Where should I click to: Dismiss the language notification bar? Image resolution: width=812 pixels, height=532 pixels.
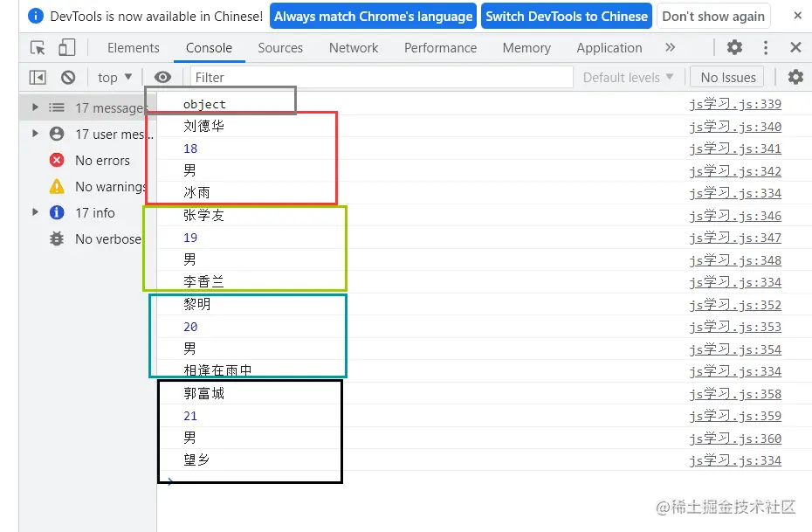tap(798, 16)
